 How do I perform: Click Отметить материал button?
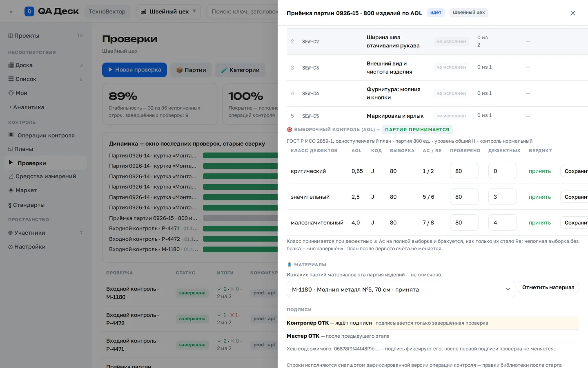click(548, 287)
